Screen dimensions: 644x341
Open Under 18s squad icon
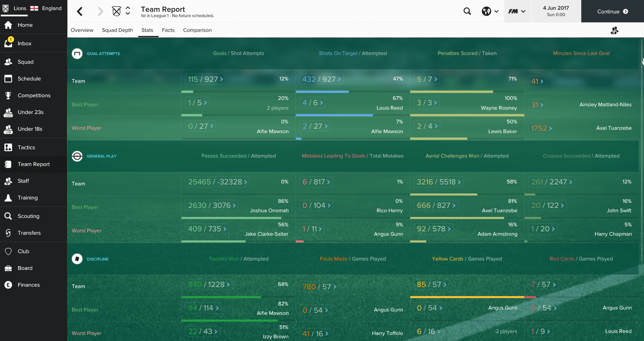8,129
